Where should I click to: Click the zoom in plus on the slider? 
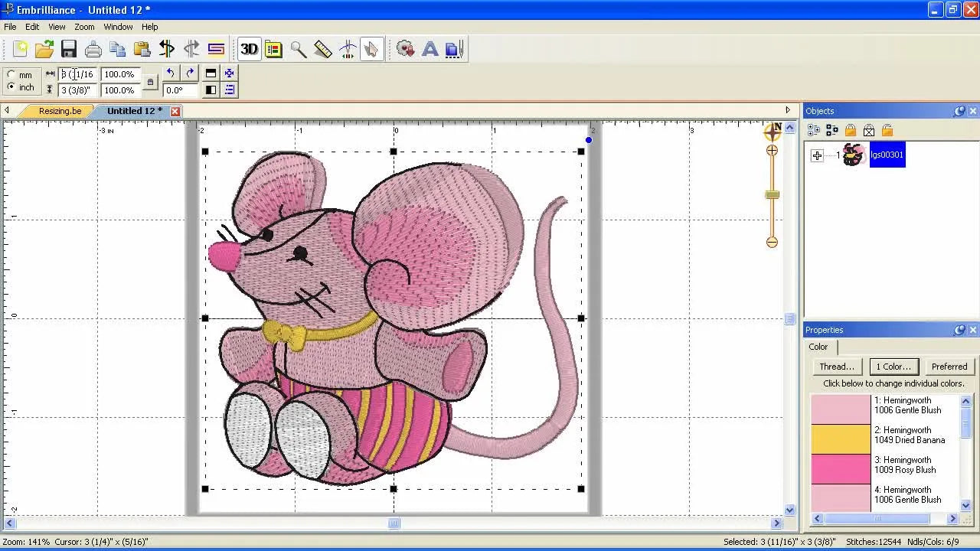coord(772,151)
